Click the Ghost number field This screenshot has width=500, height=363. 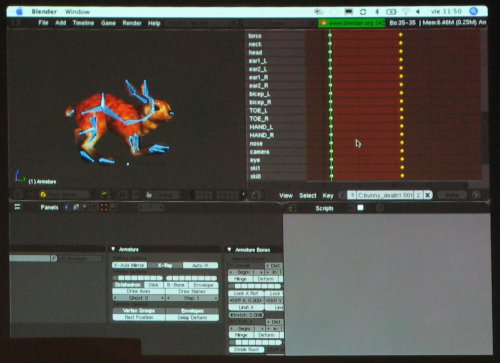click(x=139, y=298)
